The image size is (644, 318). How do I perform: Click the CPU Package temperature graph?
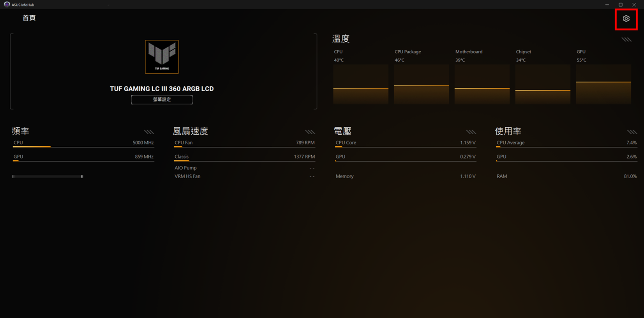(x=422, y=84)
